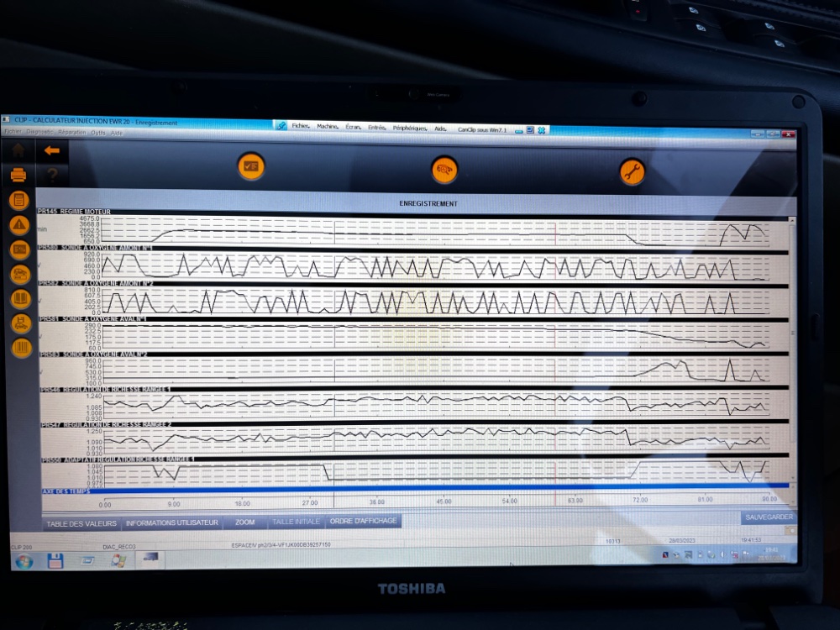Click the barcode icon in sidebar
The height and width of the screenshot is (630, 840).
coord(21,348)
